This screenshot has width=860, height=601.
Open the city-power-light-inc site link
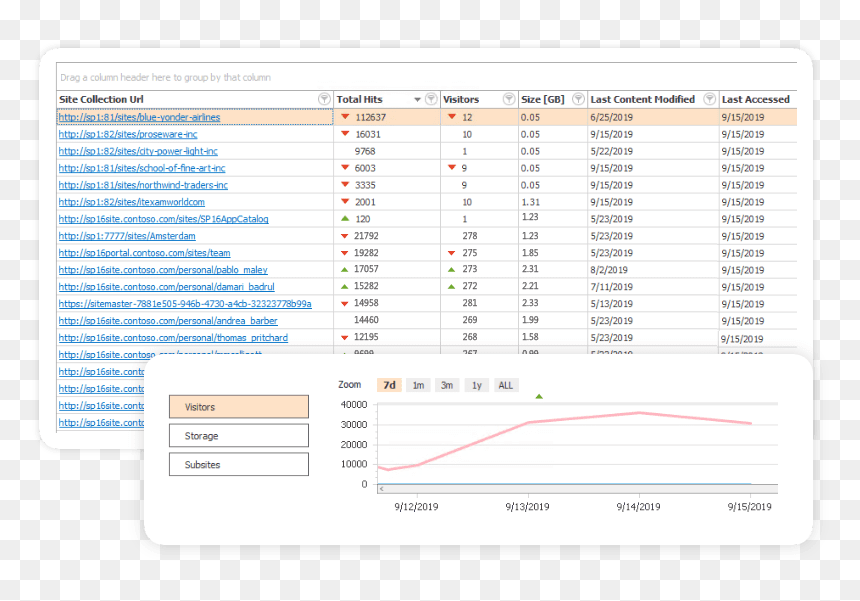coord(138,151)
